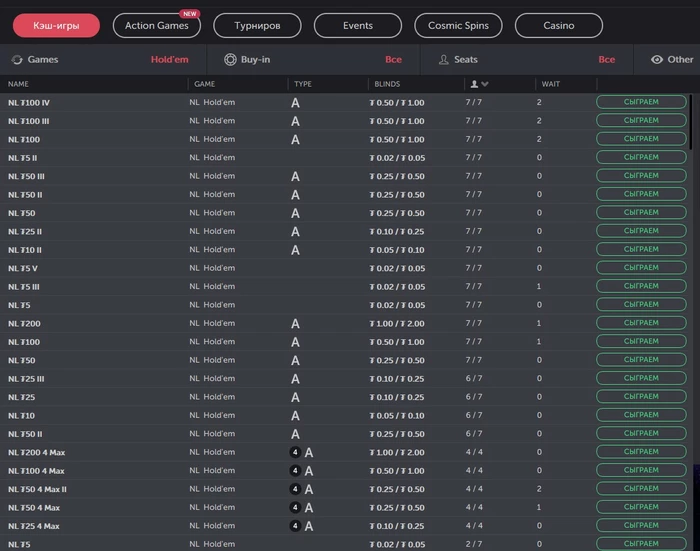The height and width of the screenshot is (551, 700).
Task: Join the NL 50 III table
Action: [641, 175]
